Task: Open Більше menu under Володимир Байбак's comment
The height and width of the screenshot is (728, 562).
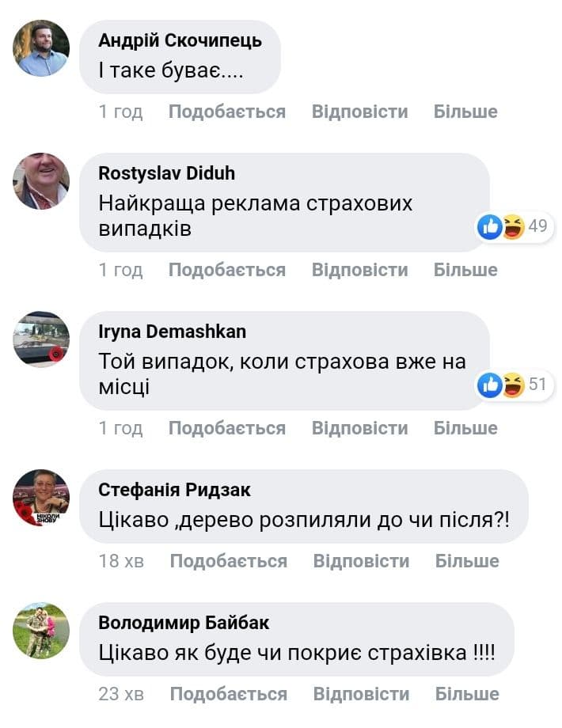Action: [x=467, y=694]
